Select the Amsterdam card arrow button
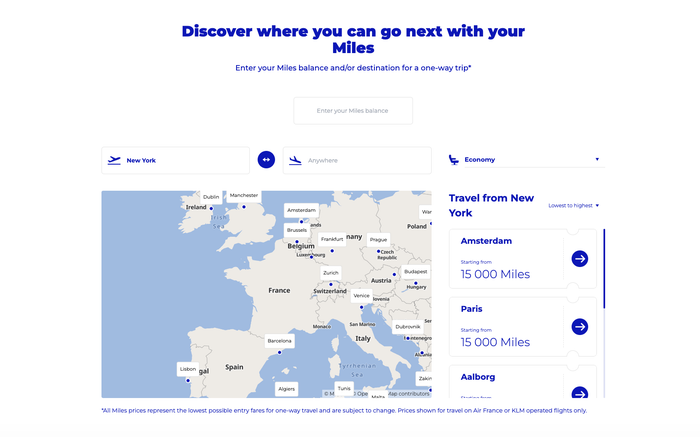Image resolution: width=700 pixels, height=437 pixels. coord(579,258)
